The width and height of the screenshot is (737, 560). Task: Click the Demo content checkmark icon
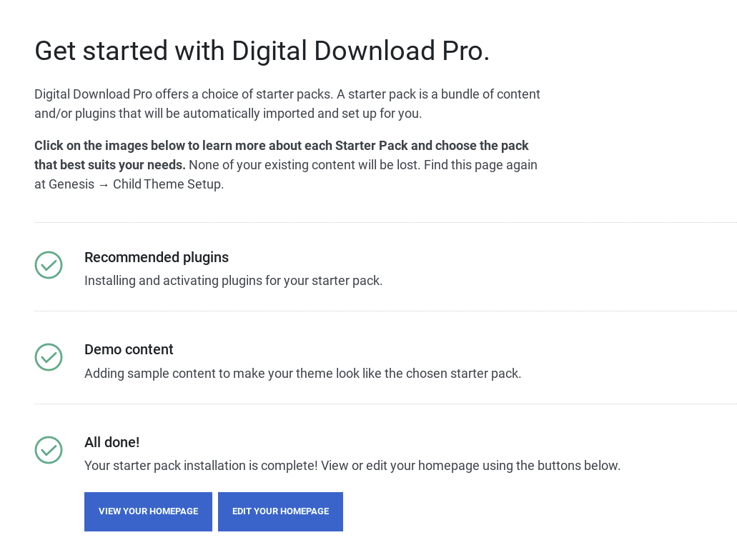[49, 357]
